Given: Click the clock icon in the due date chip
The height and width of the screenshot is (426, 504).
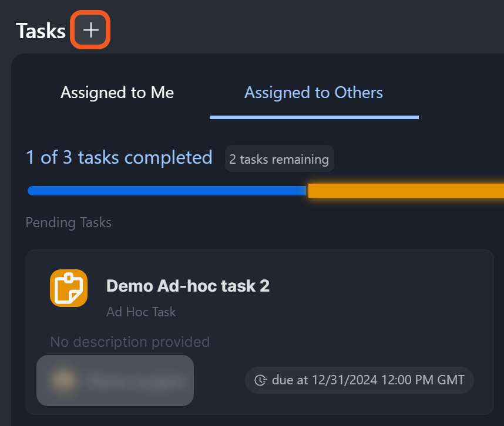Looking at the screenshot, I should 261,380.
